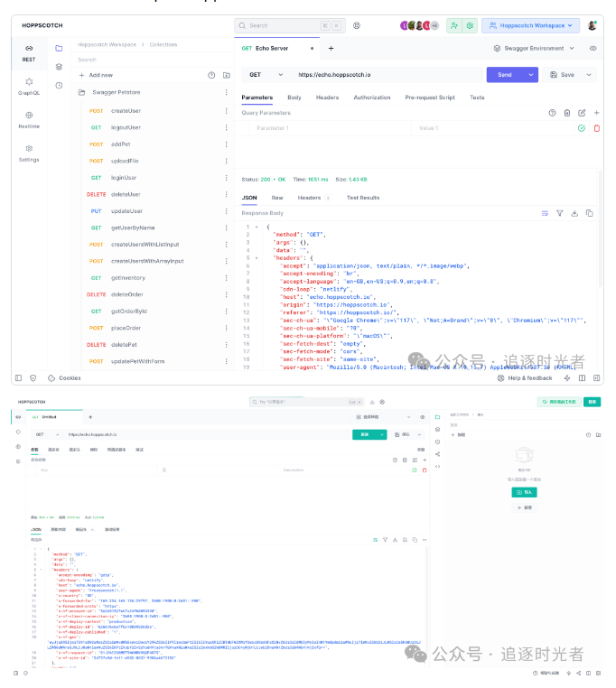Switch to the Body tab

(294, 98)
